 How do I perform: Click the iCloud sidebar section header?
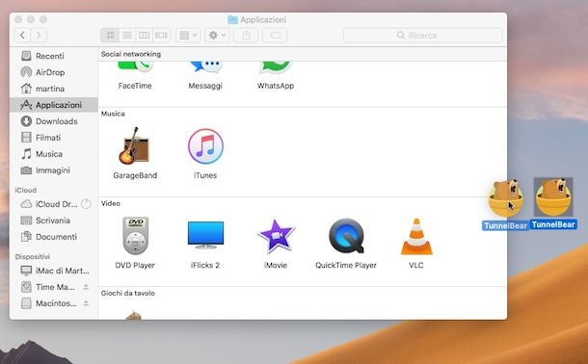coord(26,191)
